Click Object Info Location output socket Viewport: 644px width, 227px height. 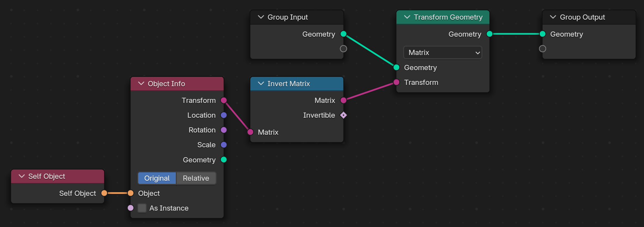pyautogui.click(x=224, y=115)
